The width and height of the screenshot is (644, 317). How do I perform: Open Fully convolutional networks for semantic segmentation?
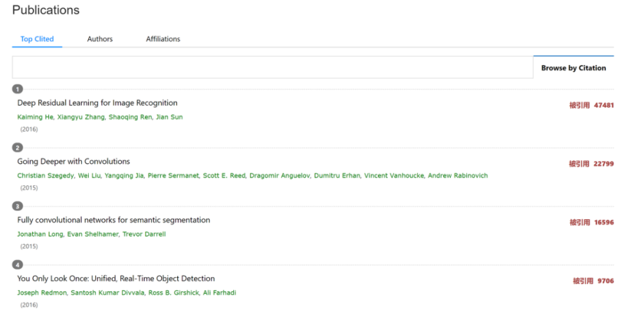pos(113,220)
